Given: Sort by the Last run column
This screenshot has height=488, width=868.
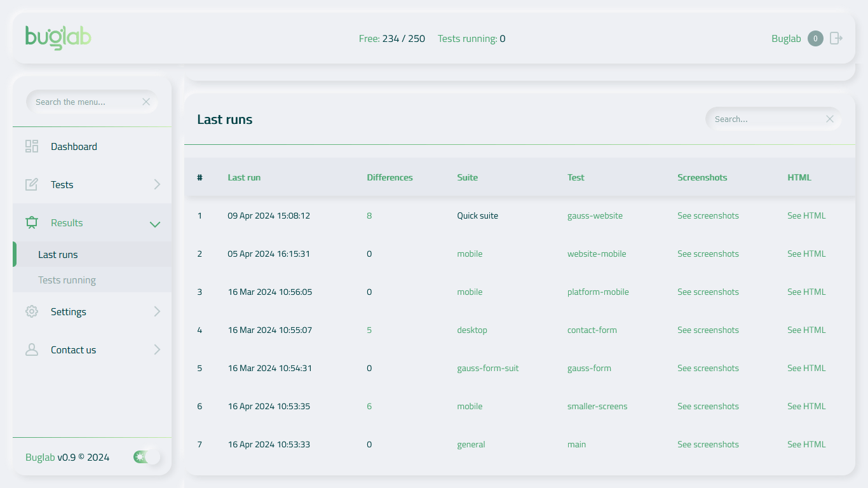Looking at the screenshot, I should click(244, 177).
